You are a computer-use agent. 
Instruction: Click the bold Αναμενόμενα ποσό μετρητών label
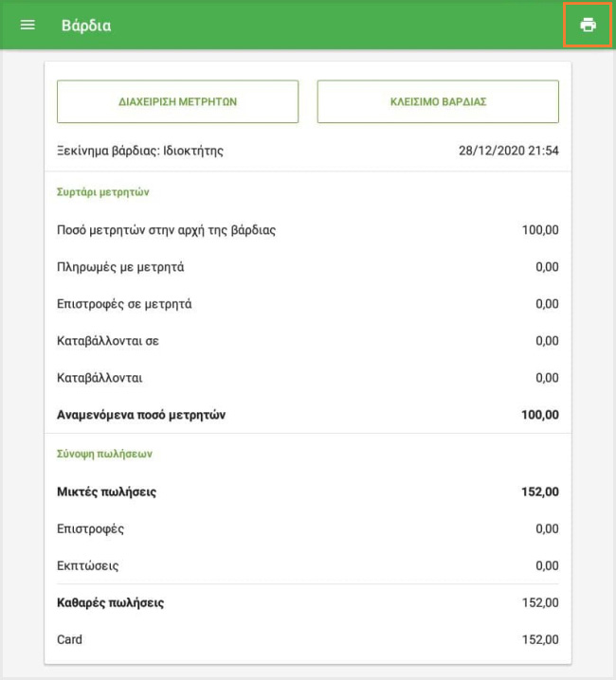point(141,415)
